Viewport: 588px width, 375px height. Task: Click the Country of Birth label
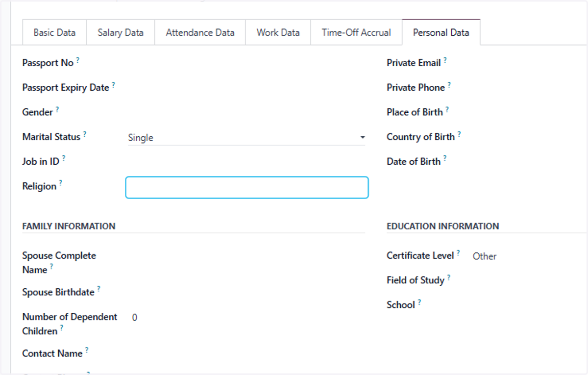(421, 137)
